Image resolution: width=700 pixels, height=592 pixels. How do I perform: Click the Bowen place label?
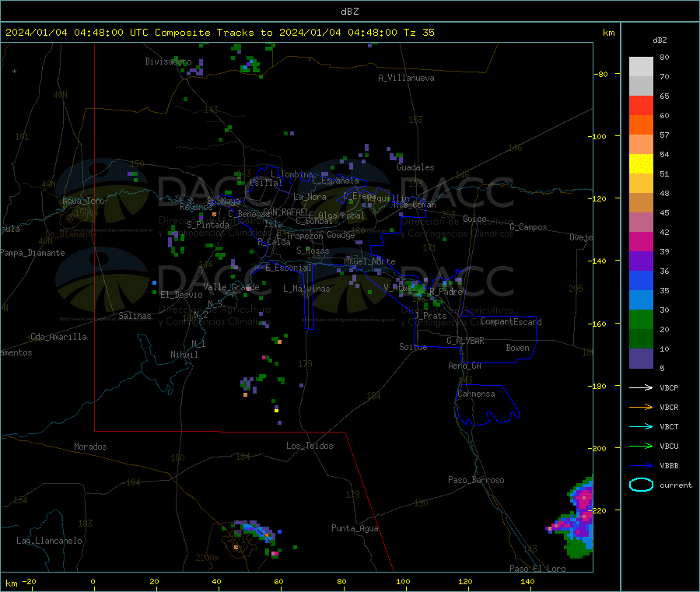point(518,348)
